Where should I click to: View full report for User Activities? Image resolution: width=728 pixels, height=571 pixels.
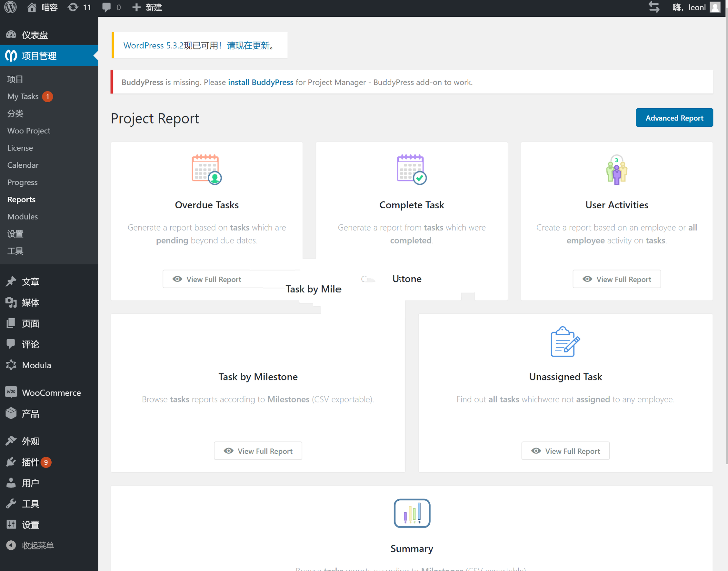tap(616, 279)
